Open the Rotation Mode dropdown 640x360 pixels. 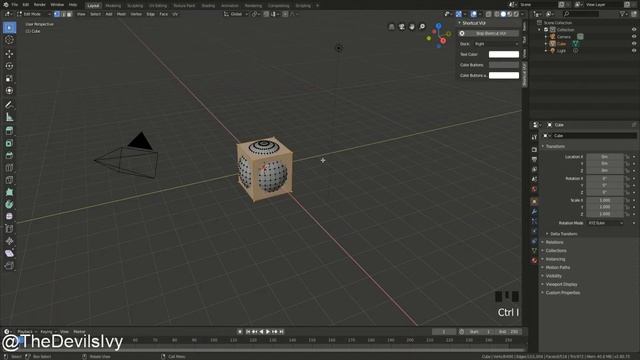click(x=606, y=223)
